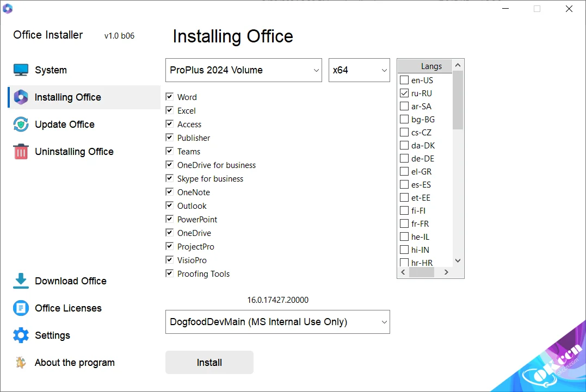Close the Office Installer window
This screenshot has height=392, width=586.
point(569,9)
